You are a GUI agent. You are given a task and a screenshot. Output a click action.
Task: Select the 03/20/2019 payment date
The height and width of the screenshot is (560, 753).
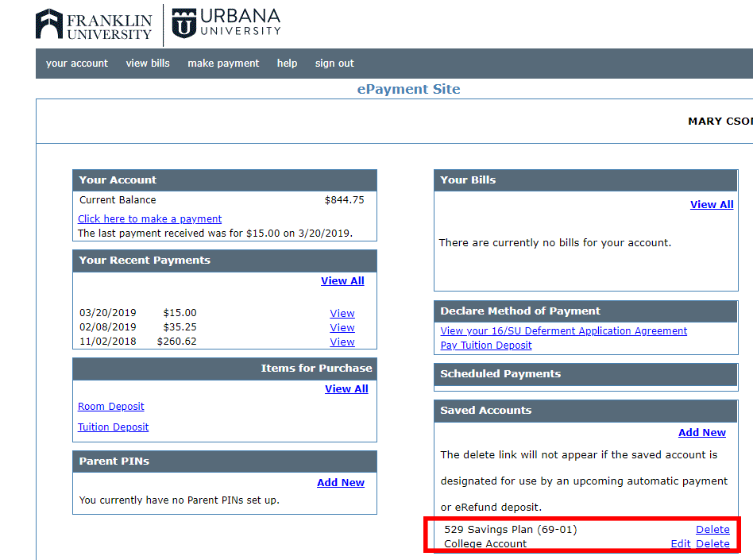coord(107,313)
